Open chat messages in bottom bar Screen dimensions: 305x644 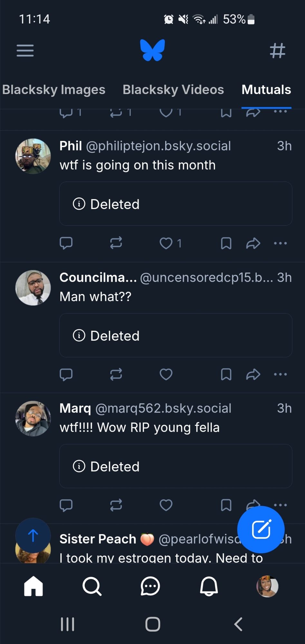150,586
